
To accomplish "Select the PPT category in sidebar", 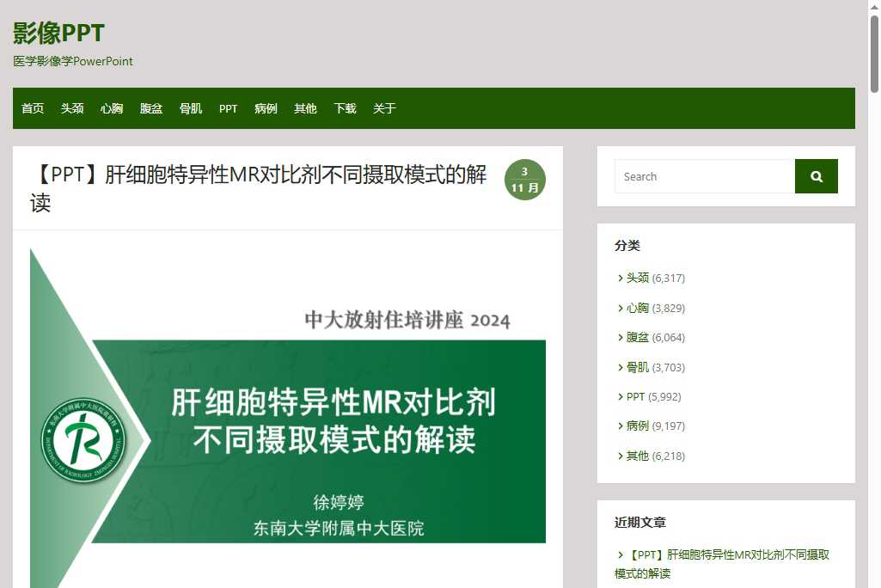I will point(635,396).
